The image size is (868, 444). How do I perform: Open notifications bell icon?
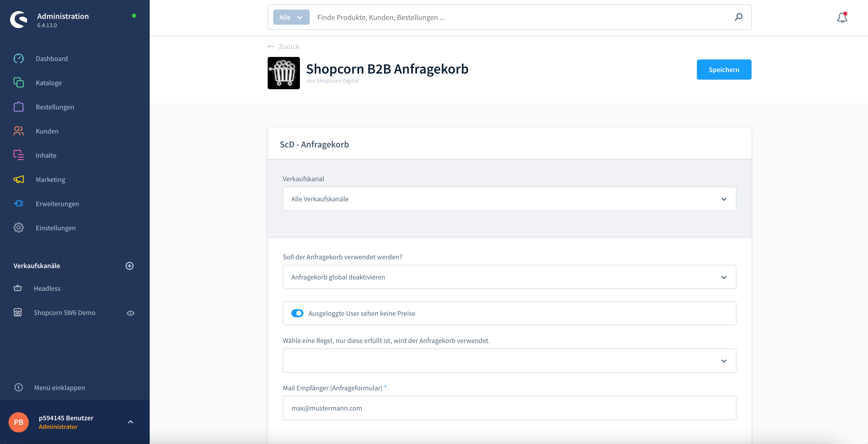coord(842,17)
